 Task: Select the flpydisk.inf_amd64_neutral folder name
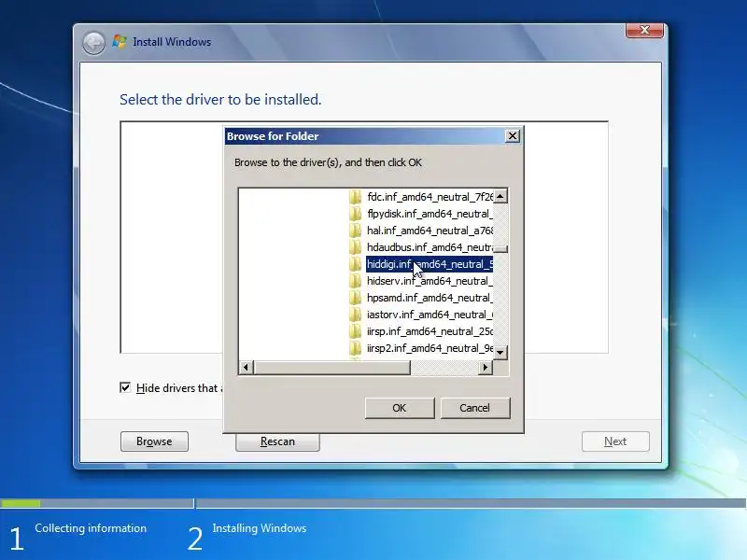pos(430,214)
